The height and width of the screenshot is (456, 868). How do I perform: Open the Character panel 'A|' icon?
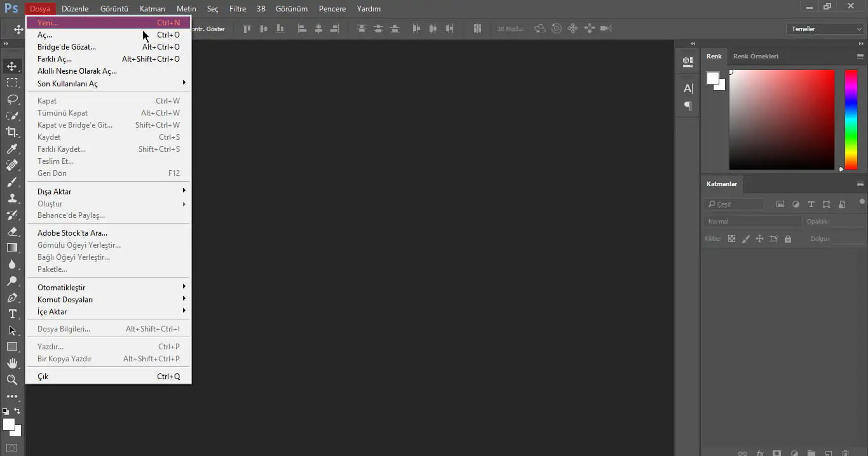(x=688, y=89)
